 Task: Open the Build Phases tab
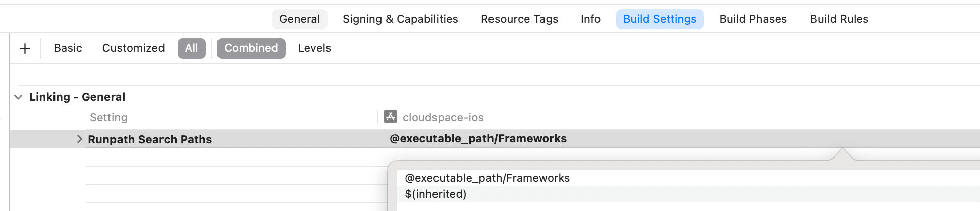tap(753, 19)
